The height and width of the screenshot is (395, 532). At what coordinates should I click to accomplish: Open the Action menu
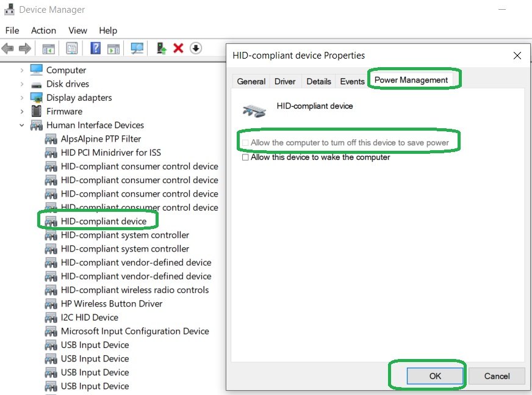point(43,31)
